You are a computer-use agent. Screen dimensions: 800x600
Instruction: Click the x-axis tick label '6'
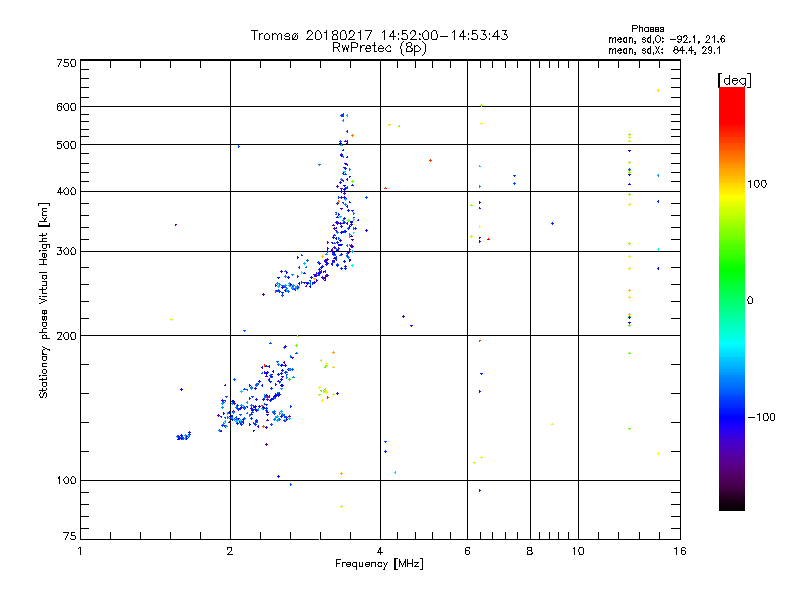pyautogui.click(x=467, y=551)
